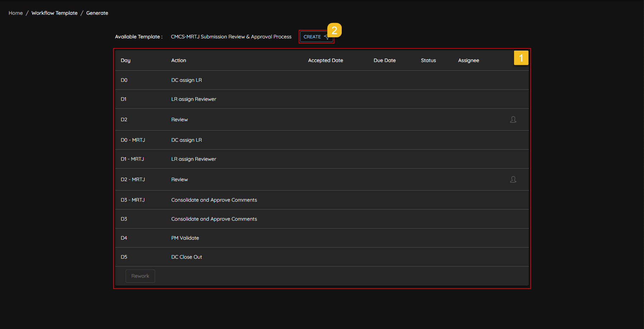Select the D5 DC Close Out row
Viewport: 644px width, 329px height.
(x=186, y=257)
